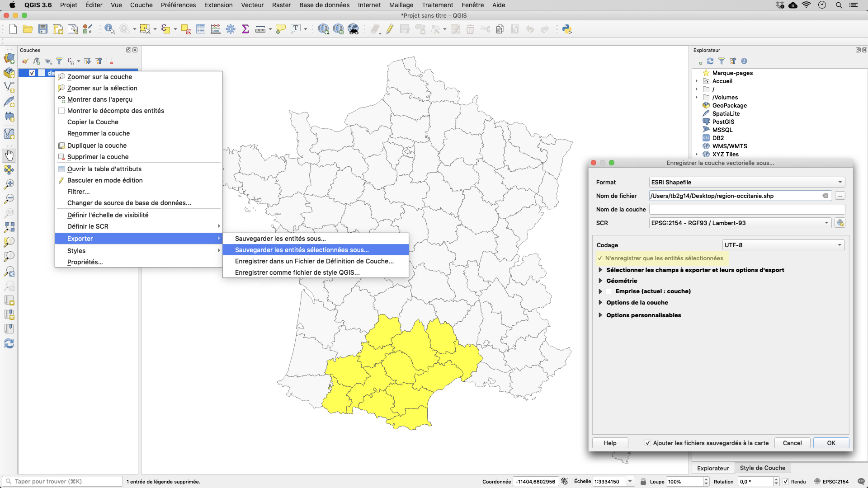This screenshot has height=488, width=868.
Task: Toggle the Emprise (actuel : couche) checkbox
Action: click(x=609, y=291)
